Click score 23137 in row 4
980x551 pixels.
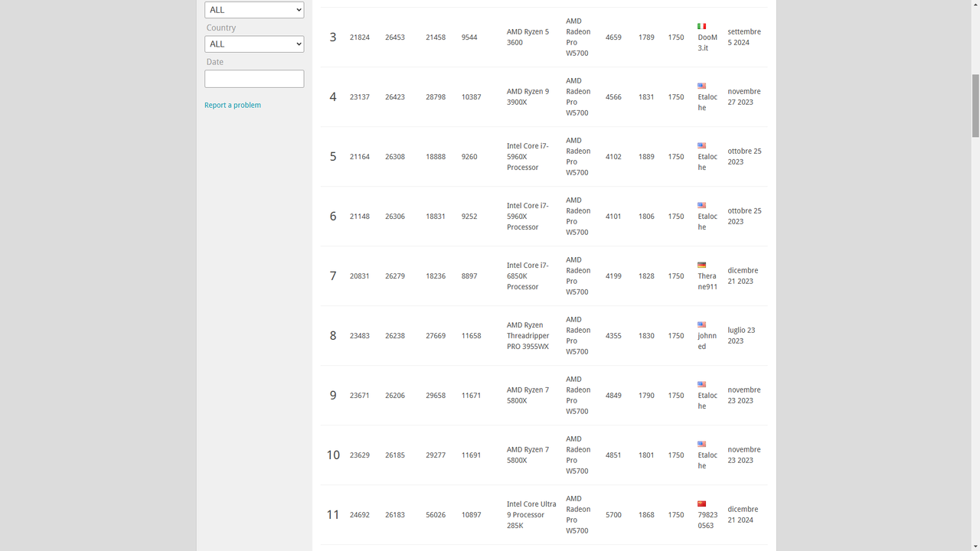click(x=360, y=97)
